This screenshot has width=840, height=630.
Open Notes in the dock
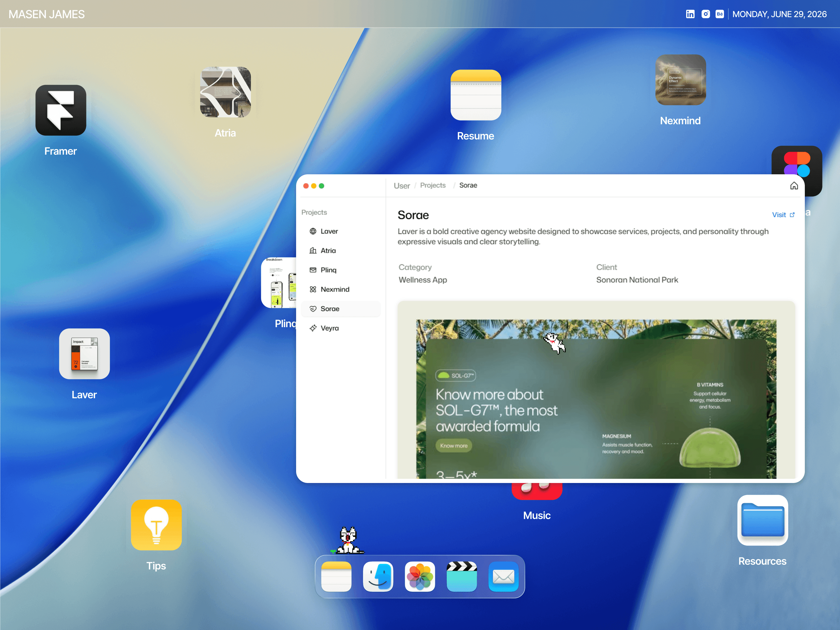point(337,576)
